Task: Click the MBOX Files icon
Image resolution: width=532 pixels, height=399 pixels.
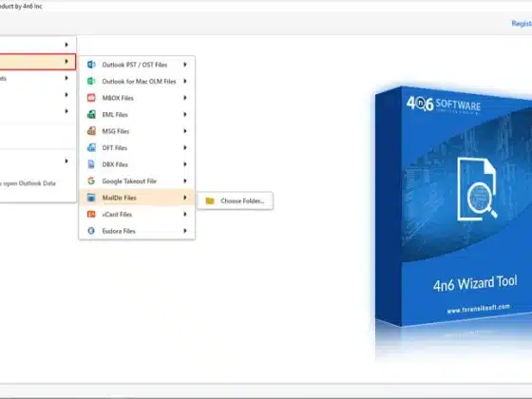Action: click(x=91, y=98)
